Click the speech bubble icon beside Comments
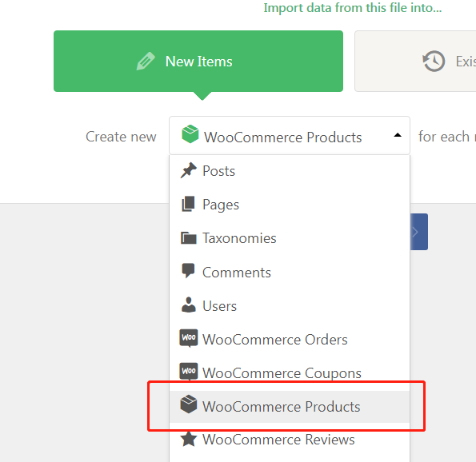The image size is (476, 462). click(188, 270)
